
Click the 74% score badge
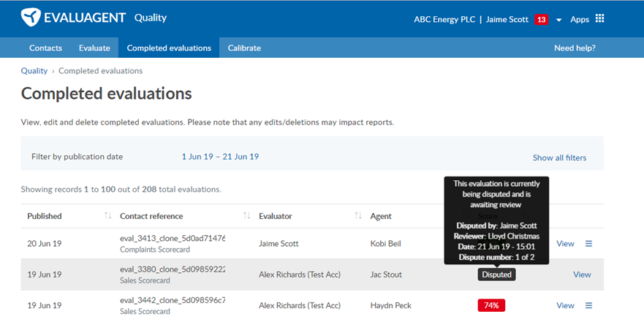tap(491, 305)
